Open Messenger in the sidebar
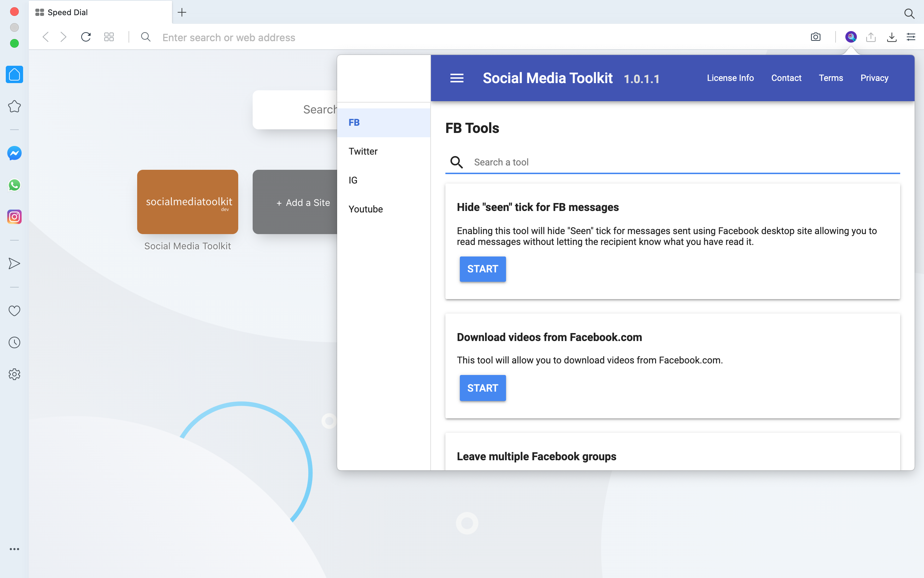Image resolution: width=924 pixels, height=578 pixels. click(14, 153)
